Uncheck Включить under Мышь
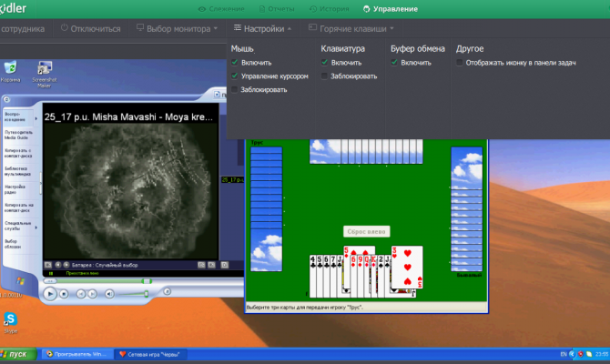The image size is (610, 364). (235, 62)
